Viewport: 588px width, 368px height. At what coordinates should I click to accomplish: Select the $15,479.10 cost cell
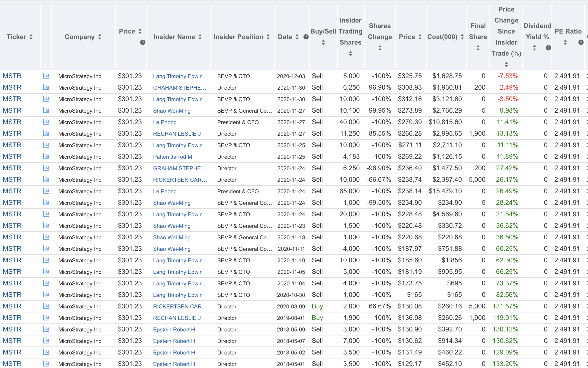(445, 191)
